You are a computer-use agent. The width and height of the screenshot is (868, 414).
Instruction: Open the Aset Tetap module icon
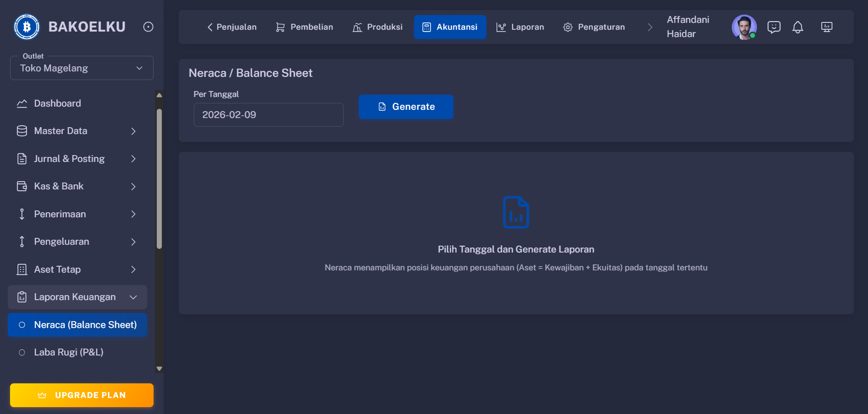[x=21, y=269]
